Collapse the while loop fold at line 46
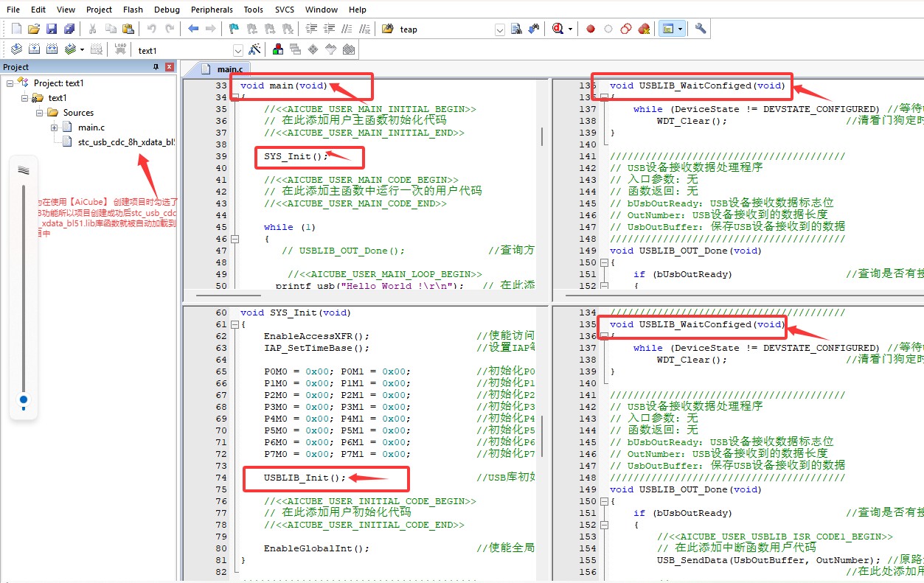This screenshot has height=583, width=924. click(x=235, y=239)
